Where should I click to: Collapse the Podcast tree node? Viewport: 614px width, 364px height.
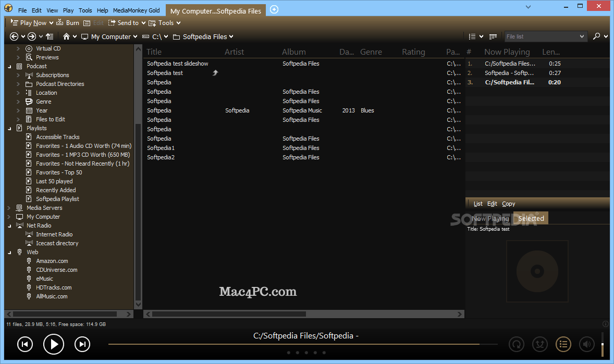click(9, 67)
